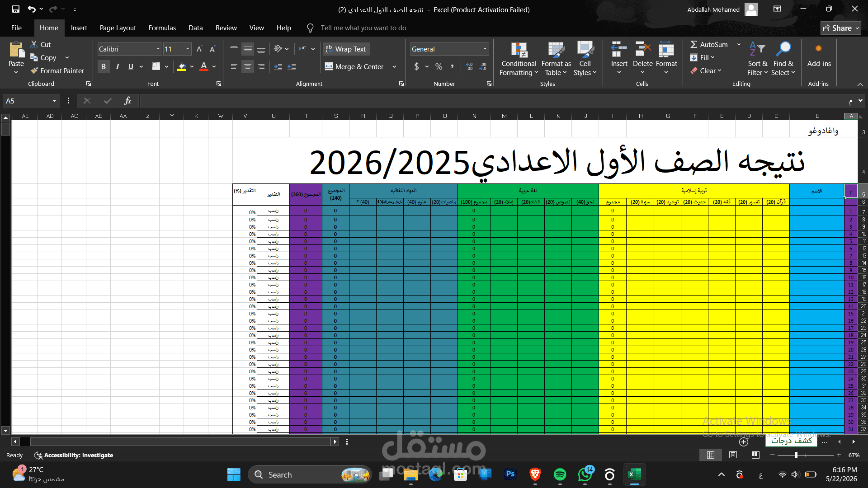
Task: Click the Sort & Filter icon
Action: click(x=757, y=49)
